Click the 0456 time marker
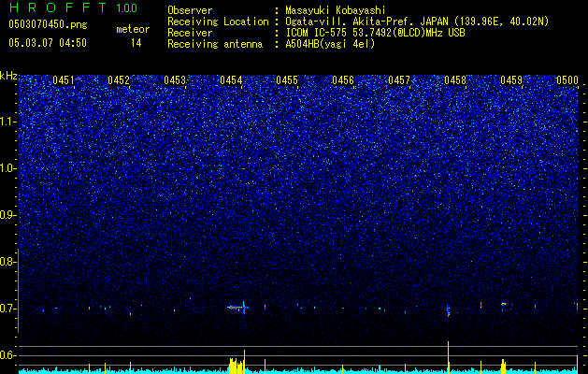The height and width of the screenshot is (374, 588). pyautogui.click(x=343, y=80)
